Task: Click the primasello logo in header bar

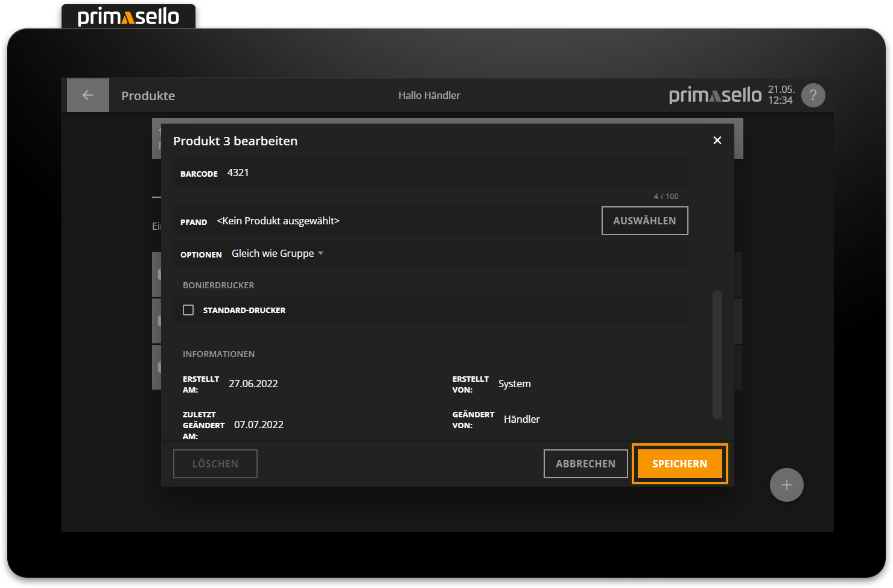Action: tap(715, 95)
